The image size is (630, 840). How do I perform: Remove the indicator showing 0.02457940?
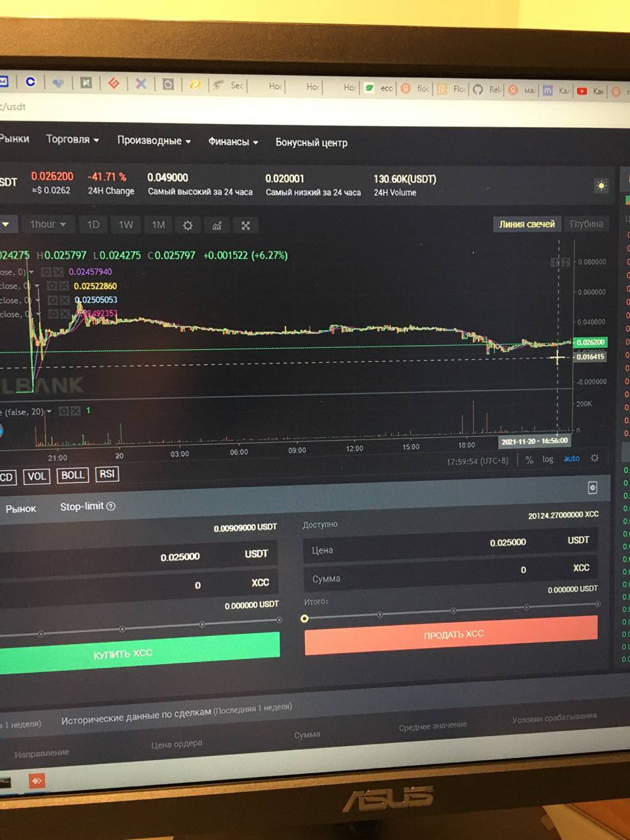[x=58, y=272]
